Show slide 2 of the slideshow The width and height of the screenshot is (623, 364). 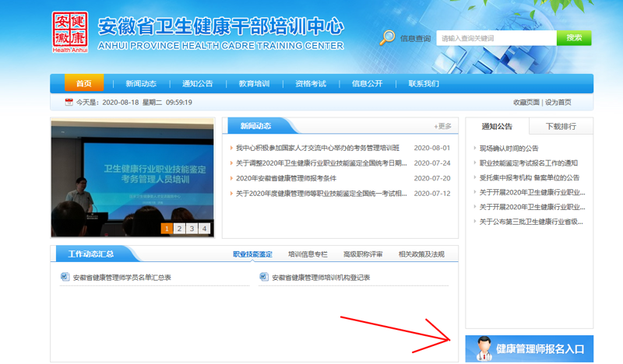179,229
